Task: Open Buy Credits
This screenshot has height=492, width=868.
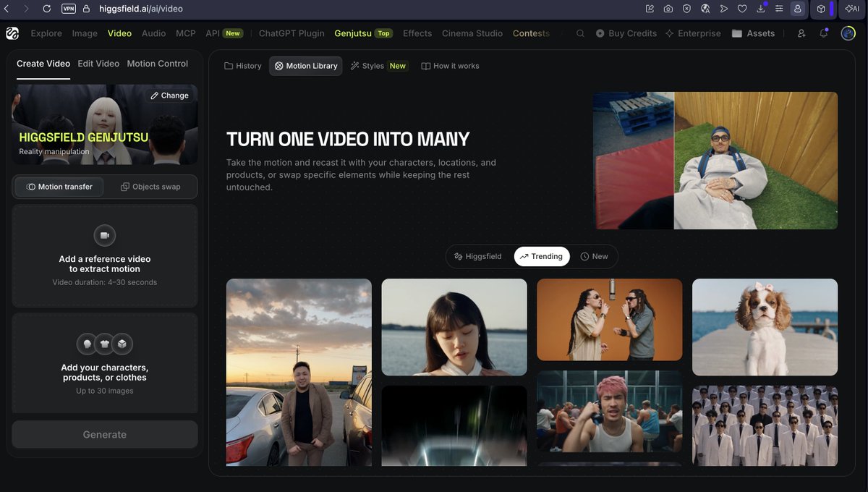Action: coord(626,33)
